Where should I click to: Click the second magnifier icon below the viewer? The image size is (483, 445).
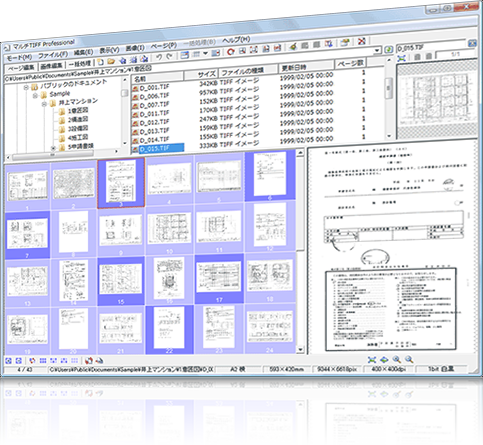click(409, 359)
